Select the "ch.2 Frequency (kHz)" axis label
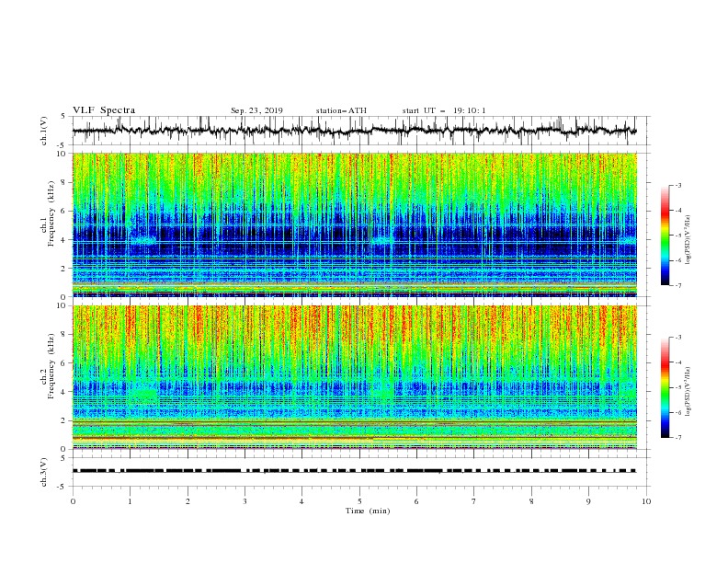This screenshot has width=728, height=563. click(48, 365)
